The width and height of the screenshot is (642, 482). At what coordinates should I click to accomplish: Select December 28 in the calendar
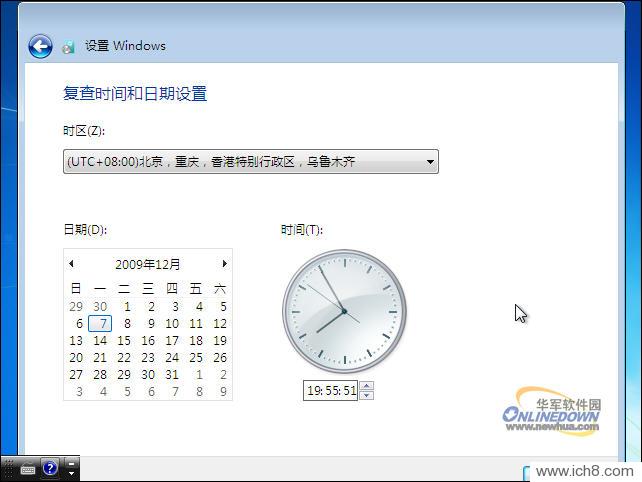pyautogui.click(x=100, y=375)
